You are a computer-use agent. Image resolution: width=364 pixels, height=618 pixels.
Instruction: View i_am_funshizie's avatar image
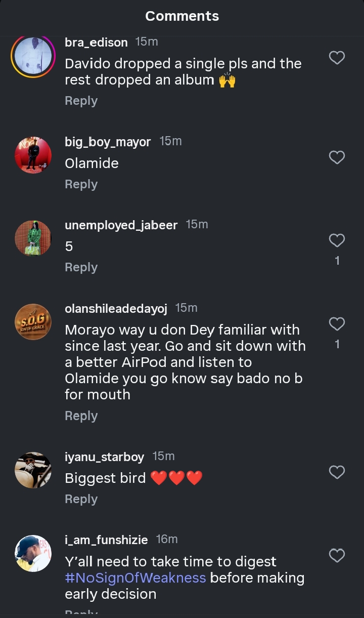point(33,554)
